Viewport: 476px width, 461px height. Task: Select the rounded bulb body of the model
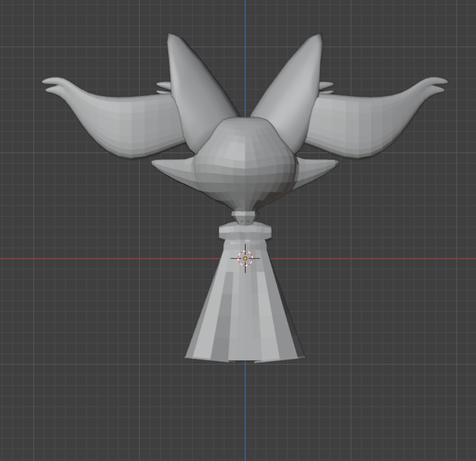pyautogui.click(x=245, y=164)
